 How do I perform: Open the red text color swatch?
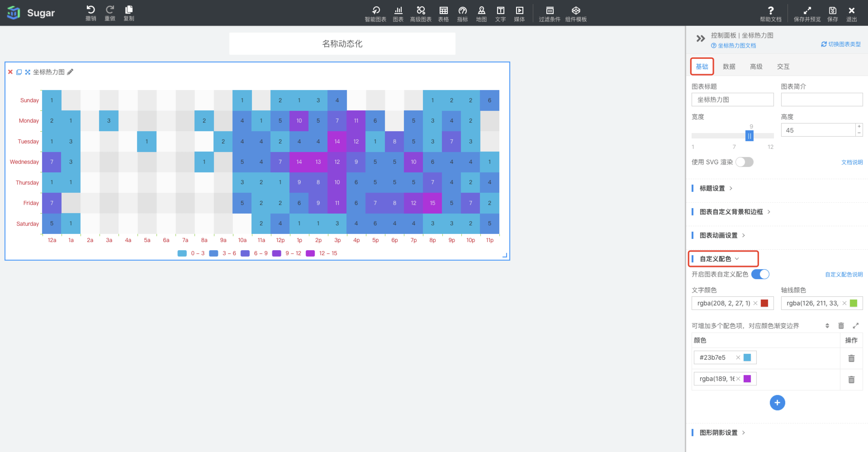[x=765, y=303]
